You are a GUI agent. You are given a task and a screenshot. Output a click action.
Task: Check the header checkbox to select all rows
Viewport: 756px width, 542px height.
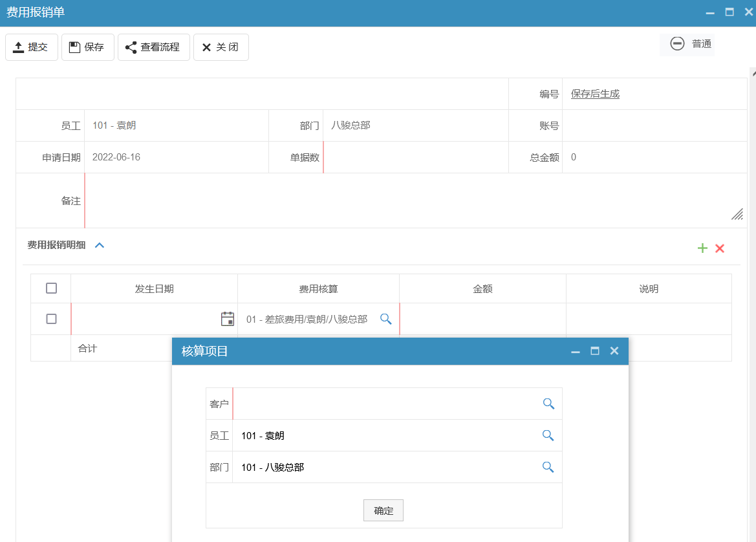[51, 288]
